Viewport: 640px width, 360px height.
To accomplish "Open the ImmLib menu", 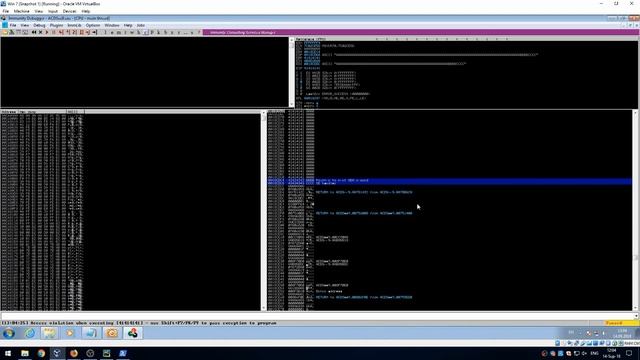I will 74,25.
